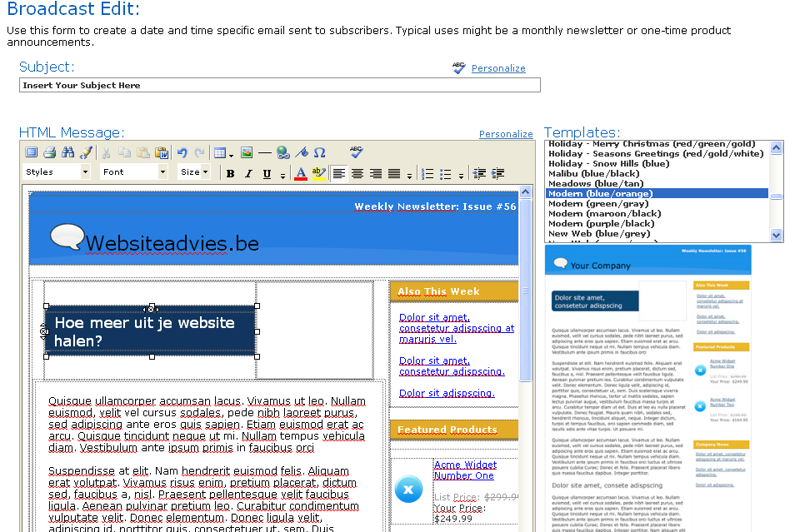Expand more text formatting options after Underline
805x532 pixels.
282,176
